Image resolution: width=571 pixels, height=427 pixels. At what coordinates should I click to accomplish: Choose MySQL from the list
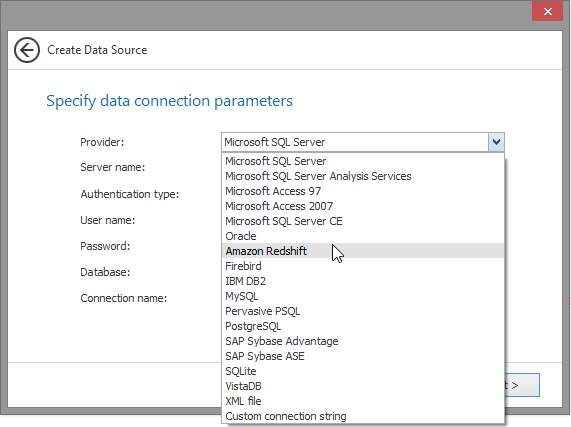(x=363, y=296)
